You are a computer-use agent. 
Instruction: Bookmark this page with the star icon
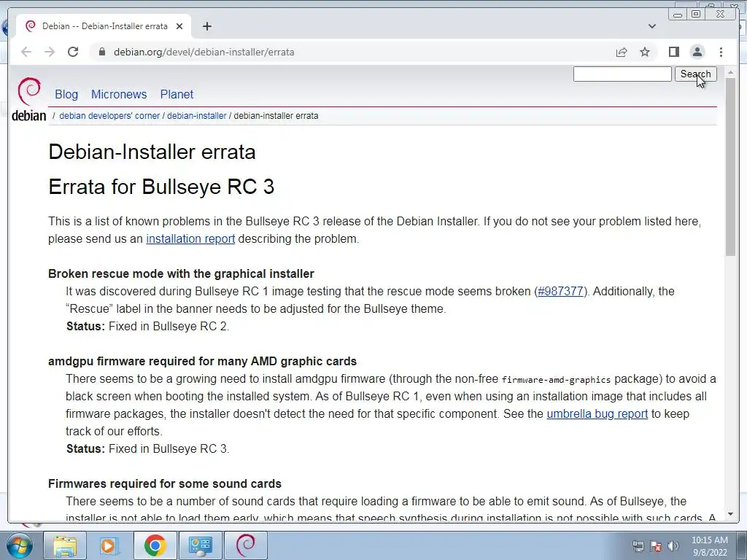tap(645, 52)
